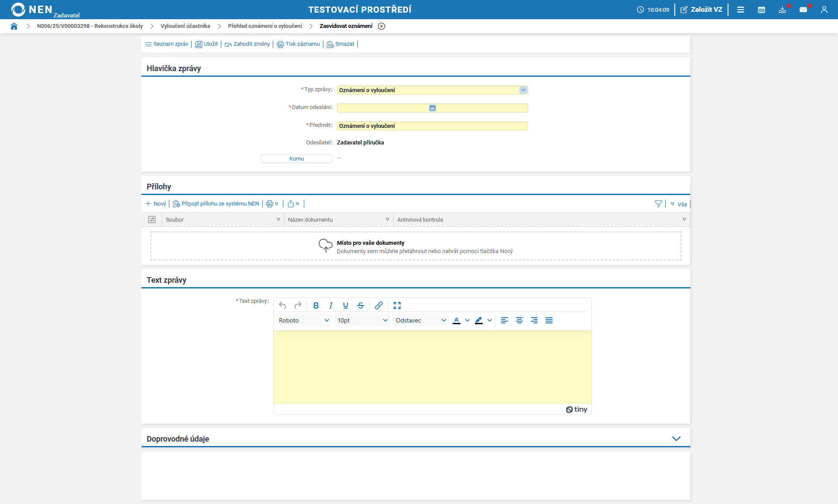This screenshot has width=838, height=504.
Task: Click the Komu button
Action: click(296, 158)
